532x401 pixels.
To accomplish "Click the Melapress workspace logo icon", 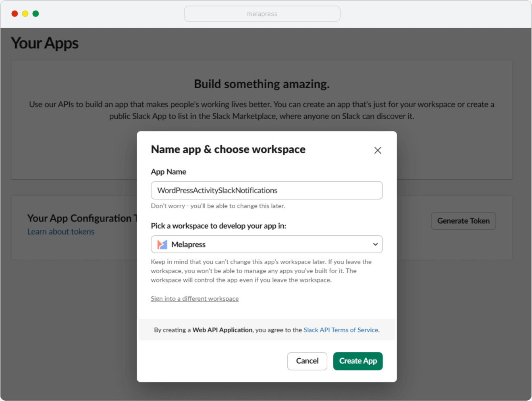I will [162, 244].
